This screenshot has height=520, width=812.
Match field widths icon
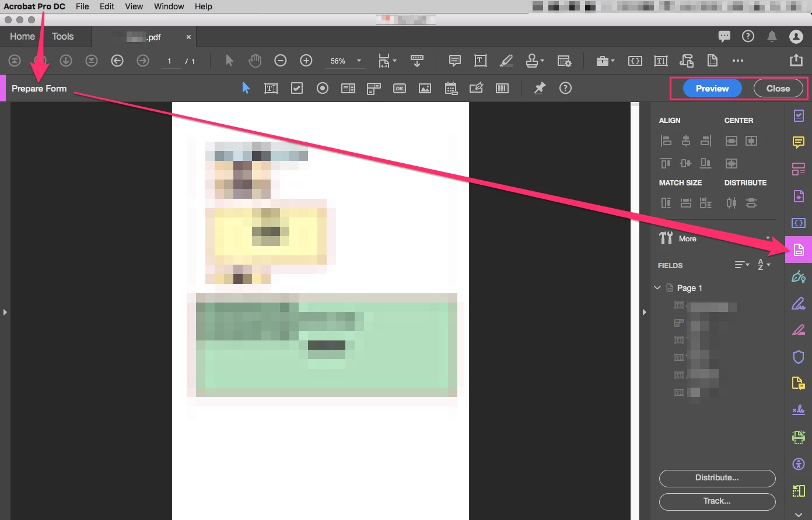coord(686,203)
